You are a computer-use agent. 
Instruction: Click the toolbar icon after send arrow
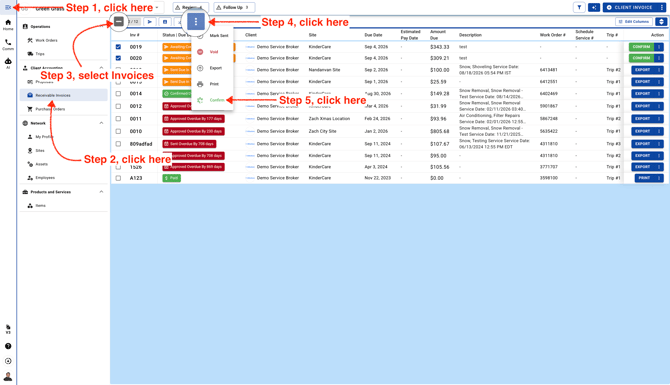(x=165, y=21)
